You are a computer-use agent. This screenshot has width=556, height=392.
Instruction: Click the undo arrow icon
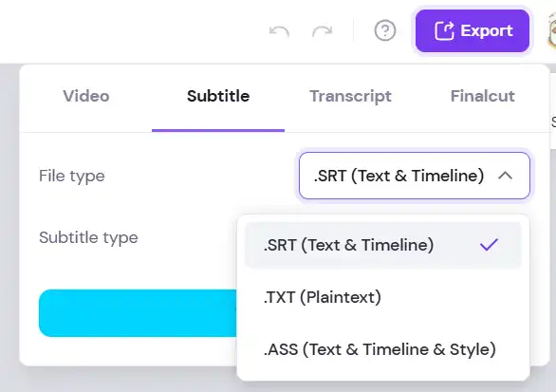click(x=279, y=31)
